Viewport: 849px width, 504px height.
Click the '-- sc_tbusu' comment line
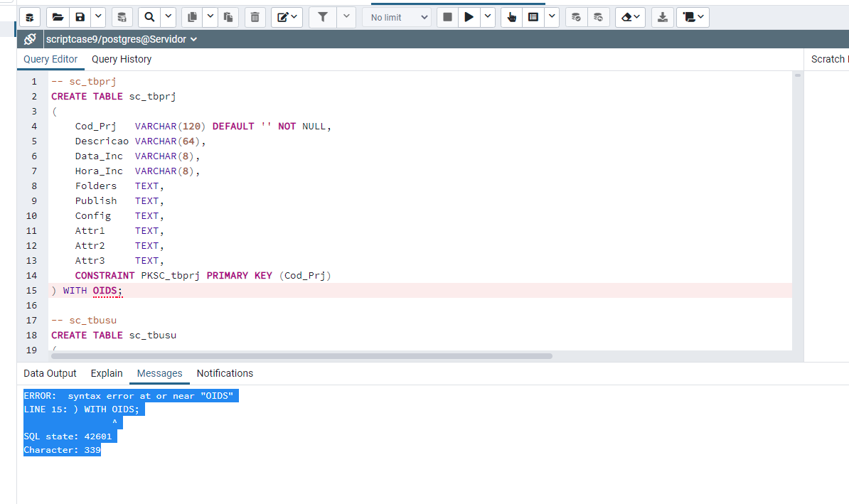tap(84, 320)
